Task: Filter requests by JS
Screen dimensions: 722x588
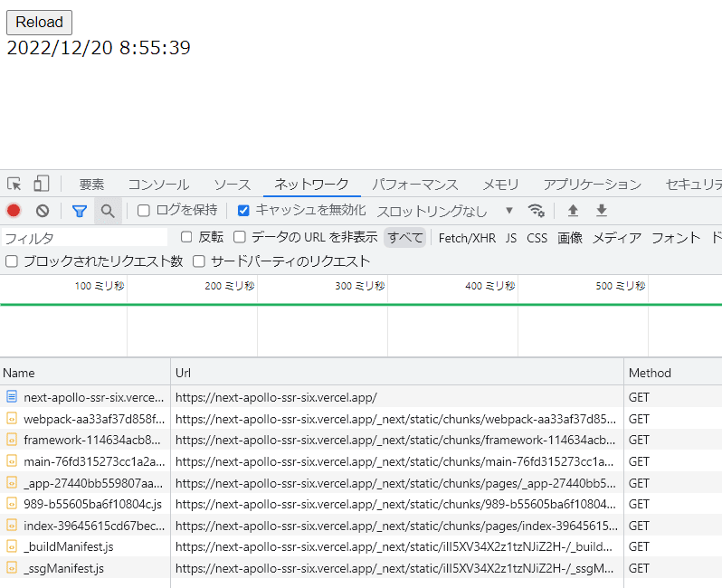Action: (511, 238)
